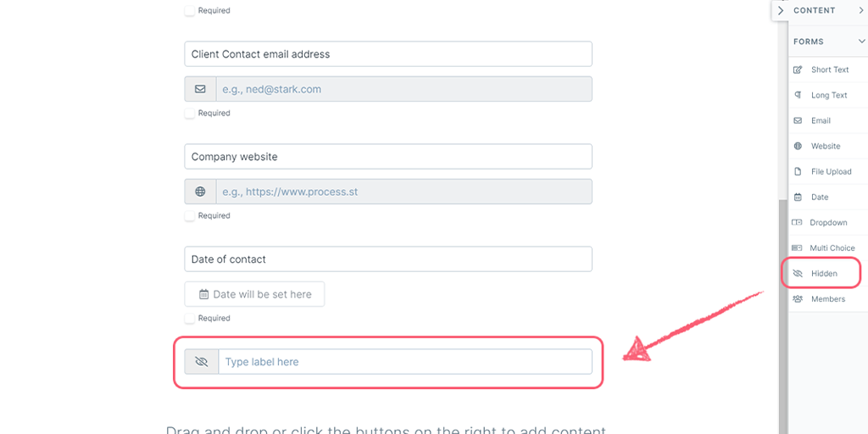Collapse the Forms section chevron
Viewport: 868px width, 434px height.
(x=861, y=42)
